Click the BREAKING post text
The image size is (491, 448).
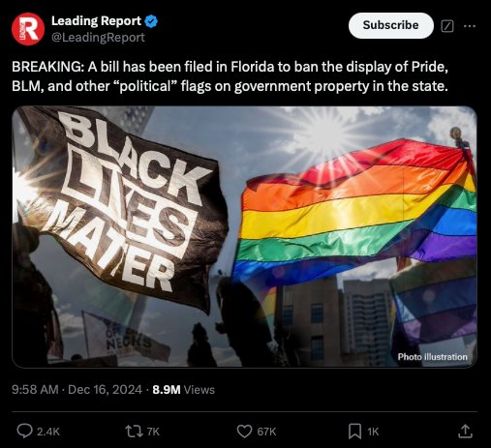(230, 76)
